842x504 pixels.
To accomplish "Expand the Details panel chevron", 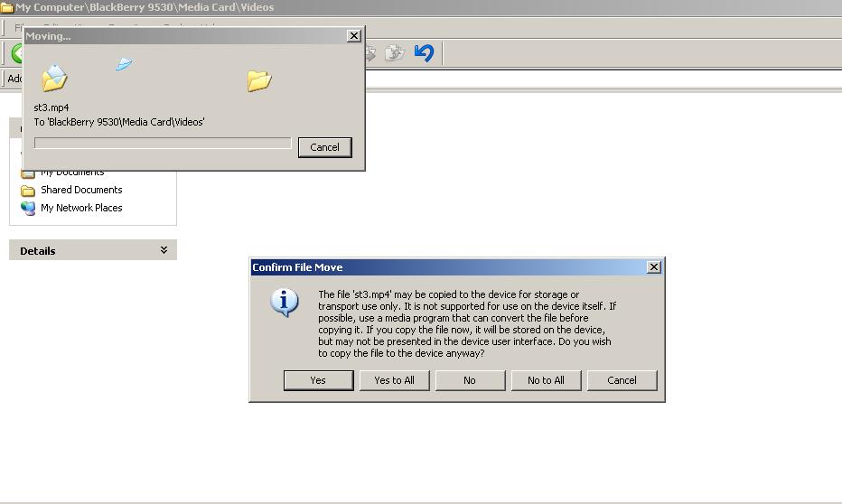I will pyautogui.click(x=164, y=250).
